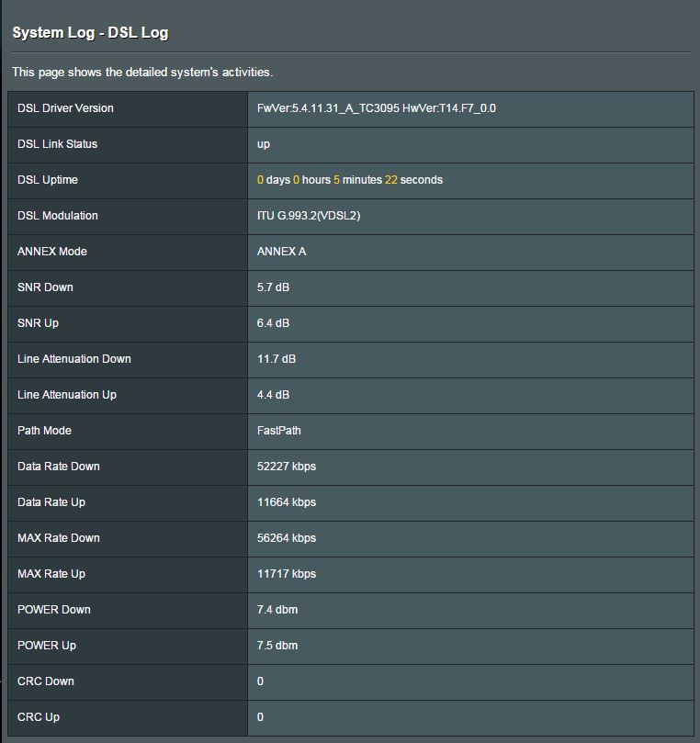Click the 'Path Mode' label
The height and width of the screenshot is (743, 700).
pyautogui.click(x=44, y=430)
